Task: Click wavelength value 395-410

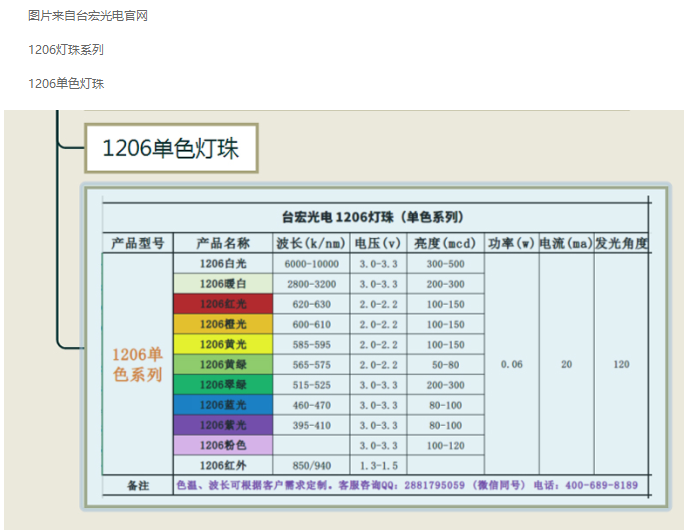Action: 312,426
